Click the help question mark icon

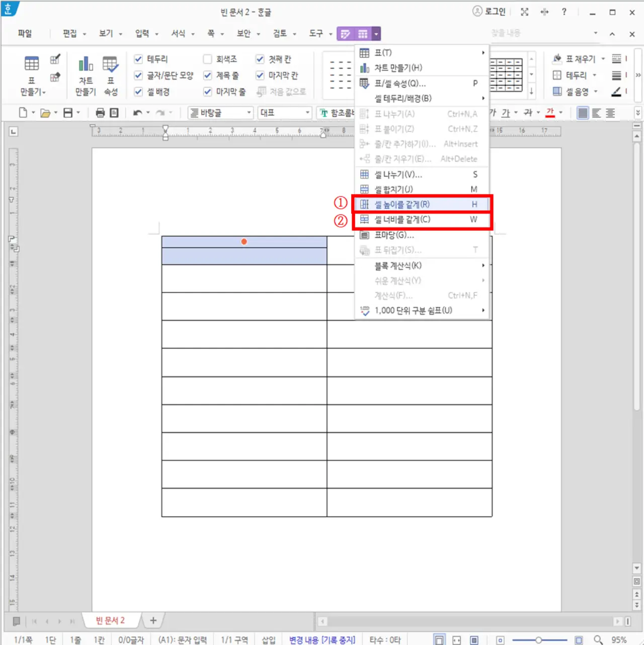pyautogui.click(x=564, y=12)
